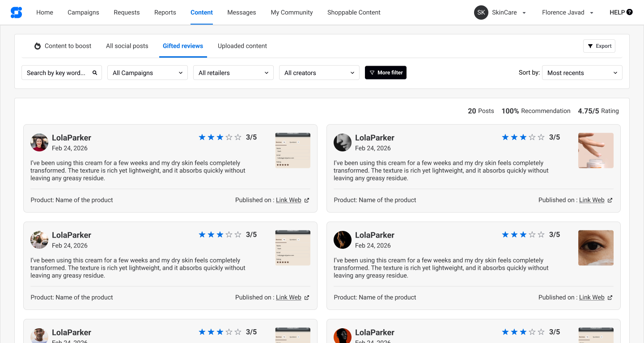Viewport: 644px width, 343px height.
Task: Switch to the Content to boost tab
Action: pyautogui.click(x=63, y=46)
